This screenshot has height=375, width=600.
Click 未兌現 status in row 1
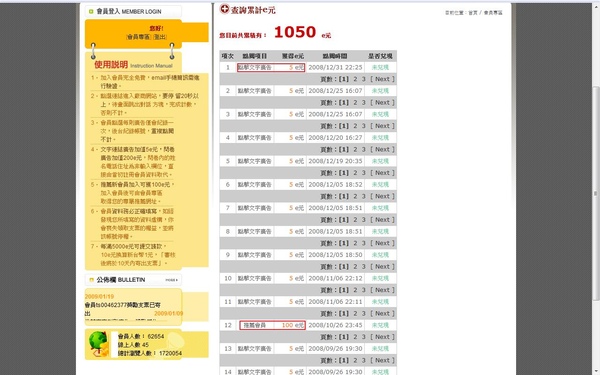click(380, 67)
